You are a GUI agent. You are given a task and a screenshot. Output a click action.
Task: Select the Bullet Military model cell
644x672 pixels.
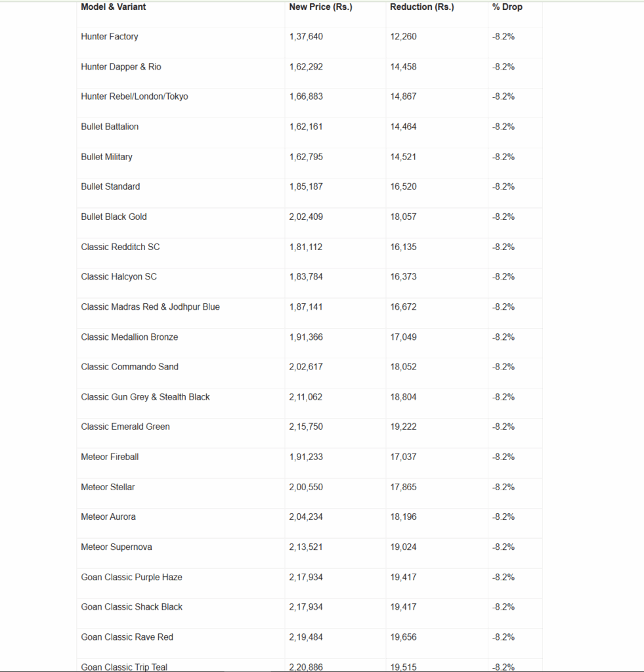pyautogui.click(x=106, y=157)
